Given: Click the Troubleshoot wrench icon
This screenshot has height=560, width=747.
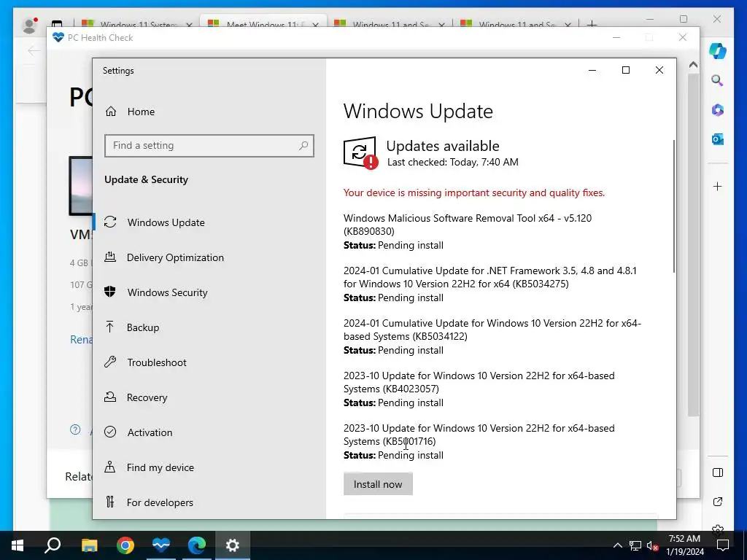Looking at the screenshot, I should click(x=110, y=362).
